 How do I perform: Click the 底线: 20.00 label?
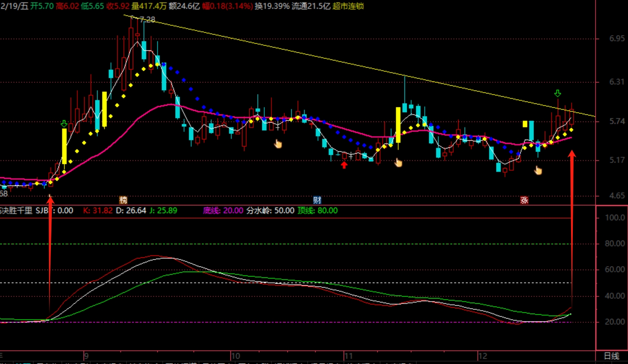coord(223,210)
